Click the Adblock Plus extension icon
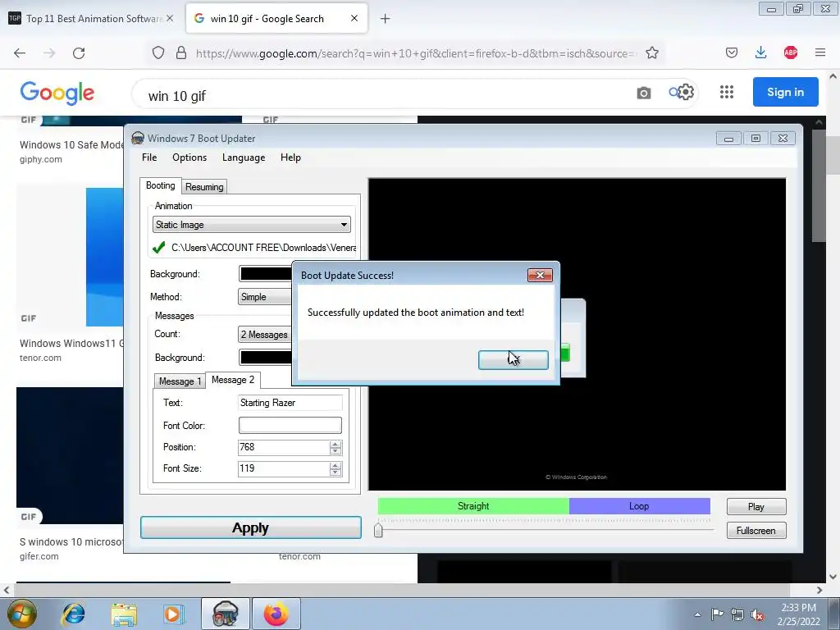Image resolution: width=840 pixels, height=630 pixels. click(790, 52)
